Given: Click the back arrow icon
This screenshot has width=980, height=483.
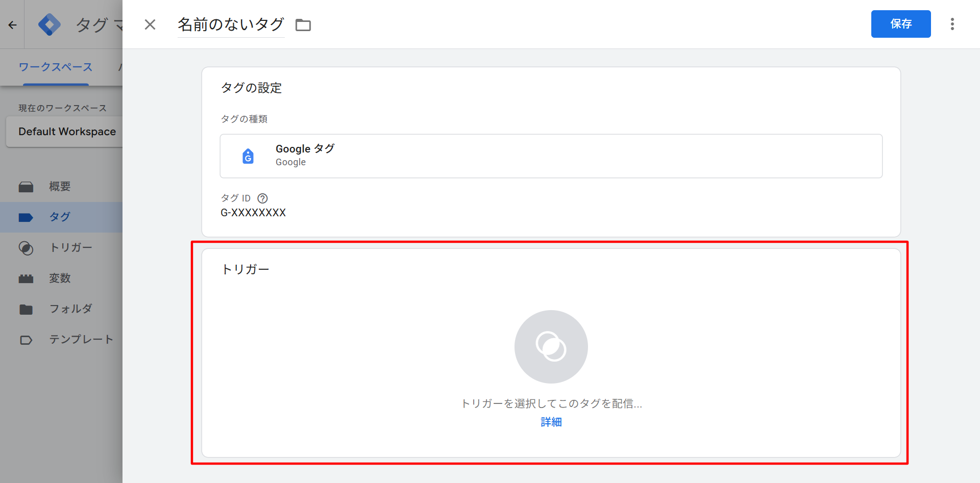Looking at the screenshot, I should click(12, 24).
